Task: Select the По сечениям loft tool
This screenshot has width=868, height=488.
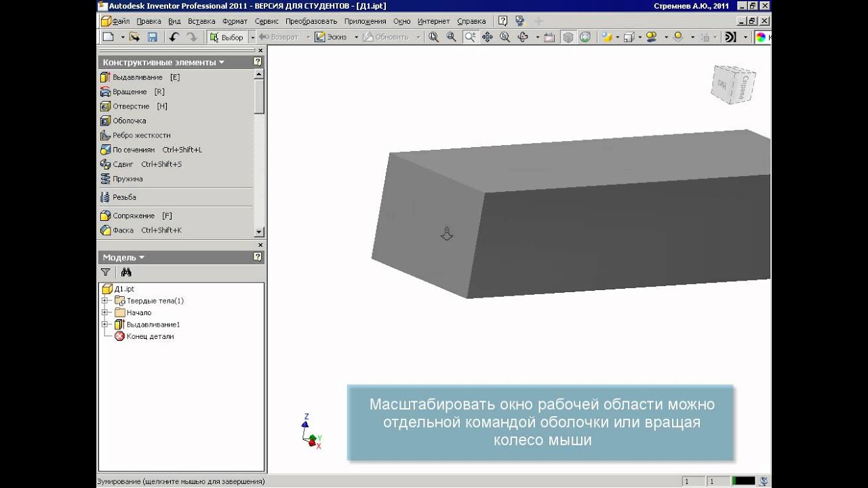Action: pyautogui.click(x=151, y=150)
